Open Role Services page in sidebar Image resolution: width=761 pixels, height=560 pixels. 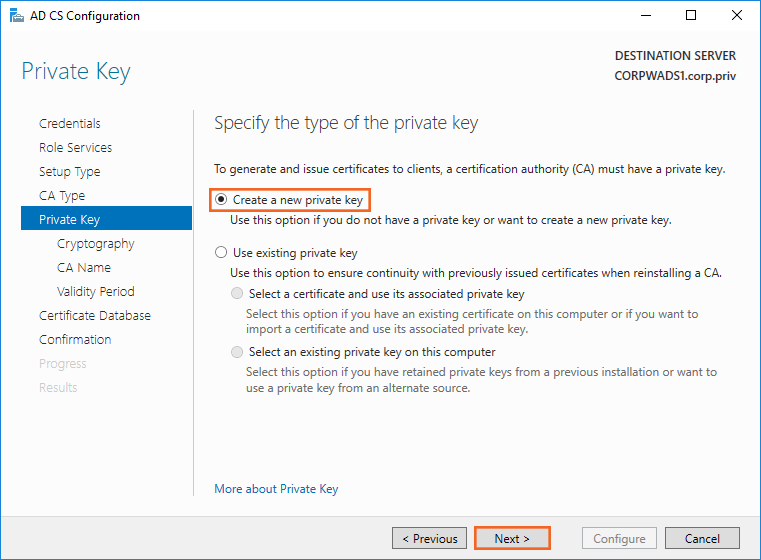coord(75,147)
